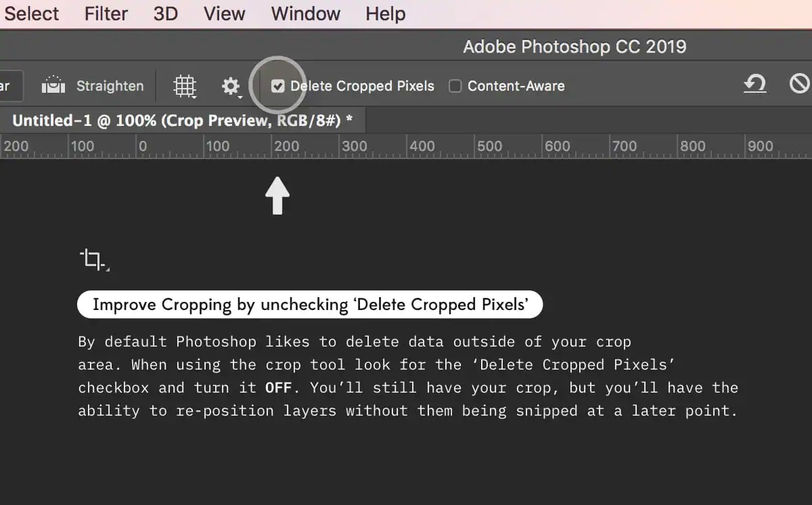Screen dimensions: 812x505
Task: Open the crop overlay grid options
Action: tap(185, 86)
